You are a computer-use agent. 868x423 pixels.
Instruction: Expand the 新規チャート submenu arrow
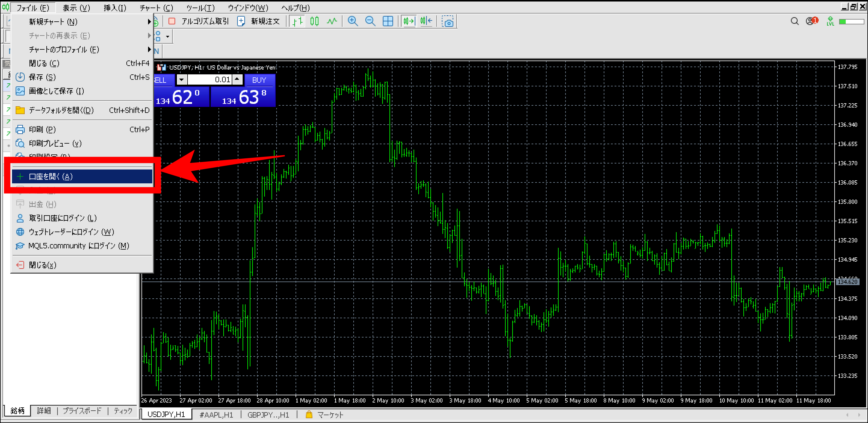149,22
